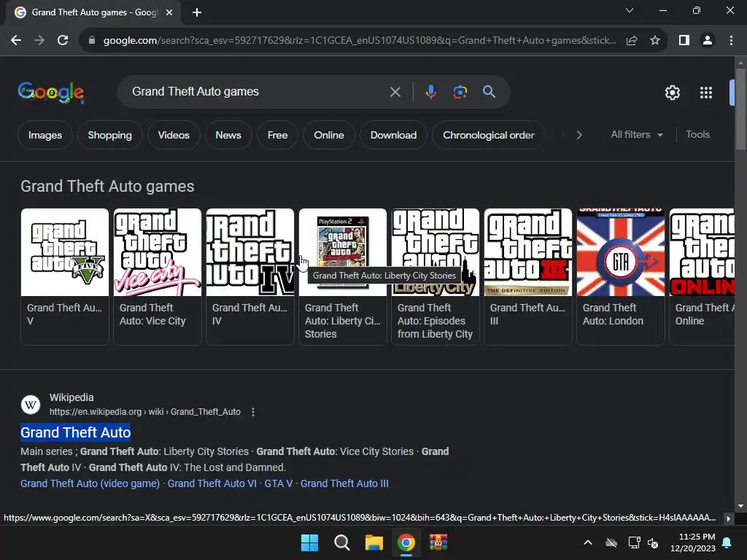Click the browser forward arrow
This screenshot has width=747, height=560.
(39, 41)
